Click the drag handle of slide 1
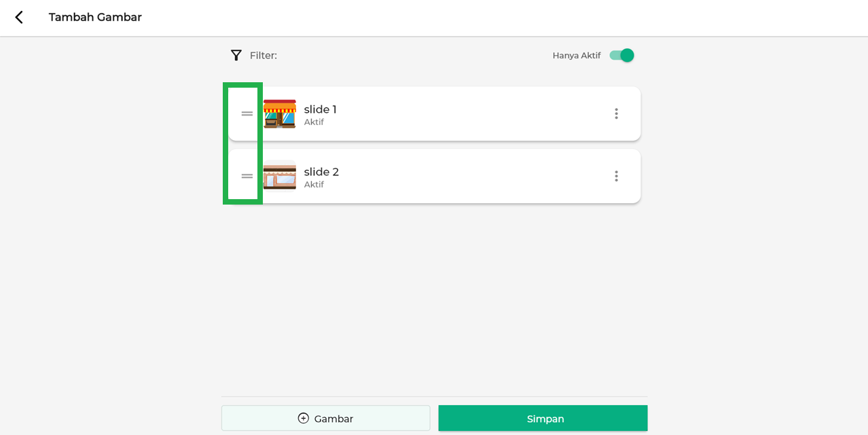868x435 pixels. [x=247, y=114]
